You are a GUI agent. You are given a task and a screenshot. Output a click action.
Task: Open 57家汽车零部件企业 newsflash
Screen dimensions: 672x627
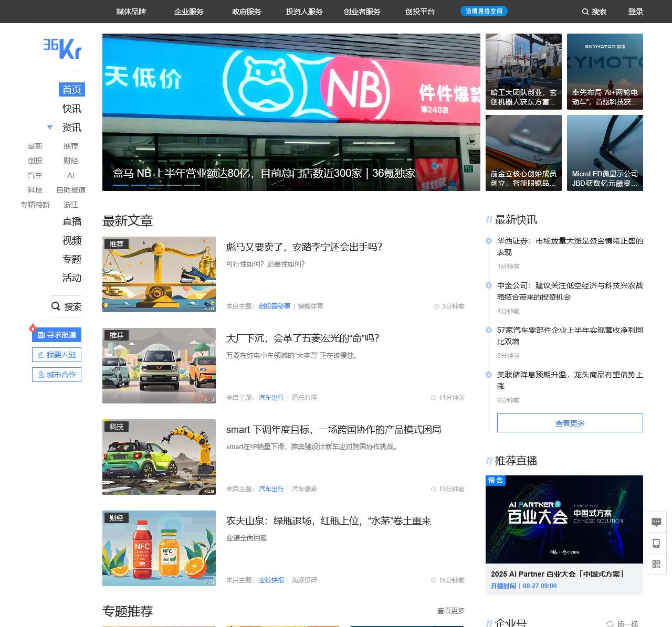click(570, 336)
